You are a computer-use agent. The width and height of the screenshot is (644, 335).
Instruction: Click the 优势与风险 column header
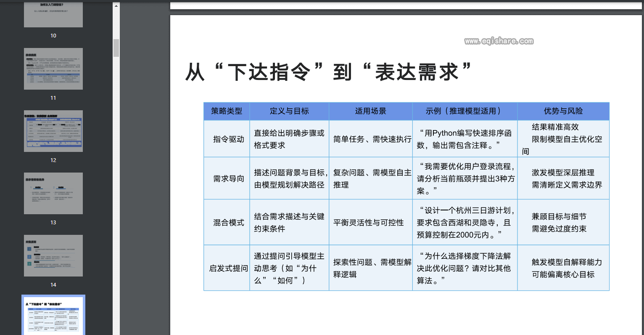(563, 111)
